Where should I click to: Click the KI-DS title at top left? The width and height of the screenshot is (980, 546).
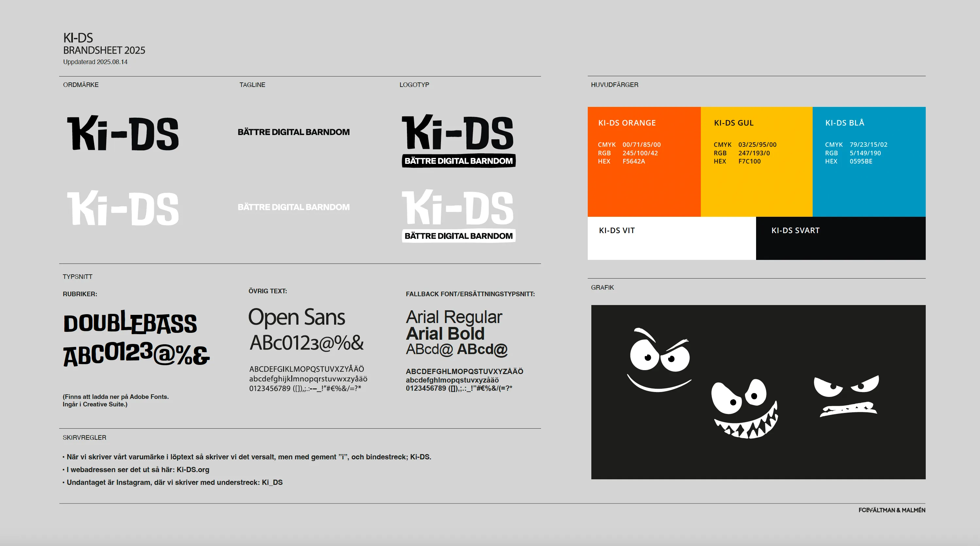point(78,38)
